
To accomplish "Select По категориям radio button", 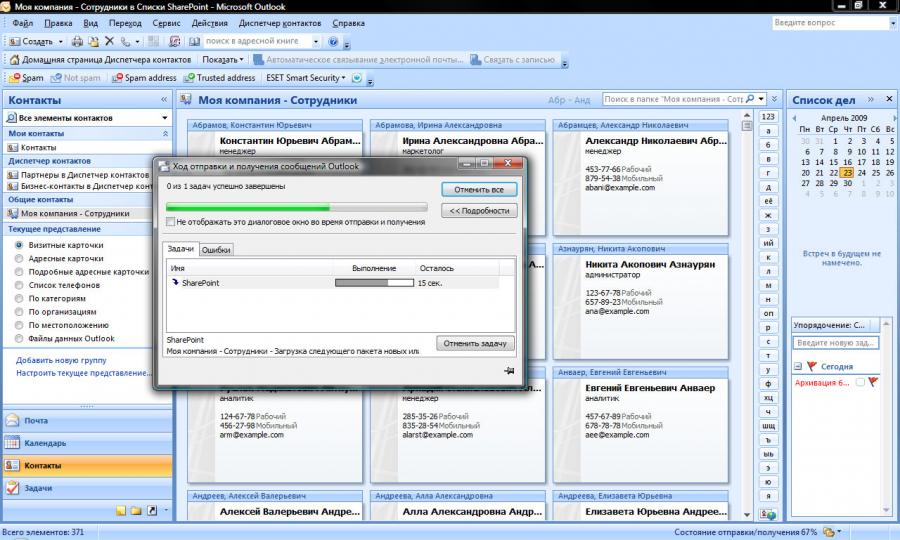I will tap(19, 298).
